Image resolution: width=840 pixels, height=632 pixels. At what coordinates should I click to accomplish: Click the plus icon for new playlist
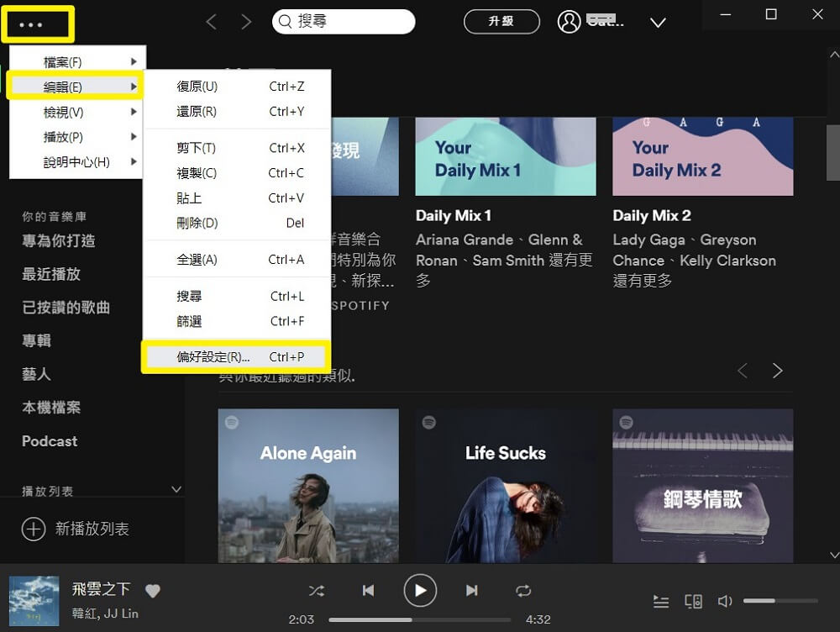pyautogui.click(x=34, y=529)
